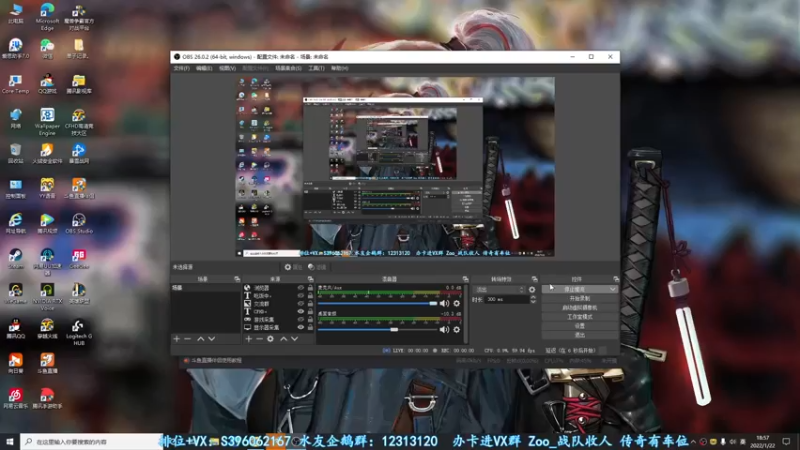Add a new source with the plus icon

248,339
